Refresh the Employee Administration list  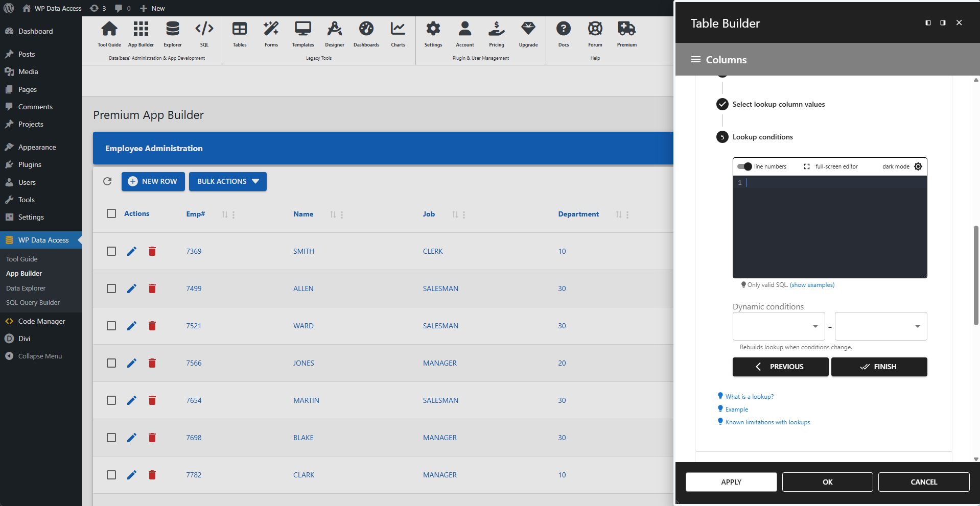click(x=107, y=181)
